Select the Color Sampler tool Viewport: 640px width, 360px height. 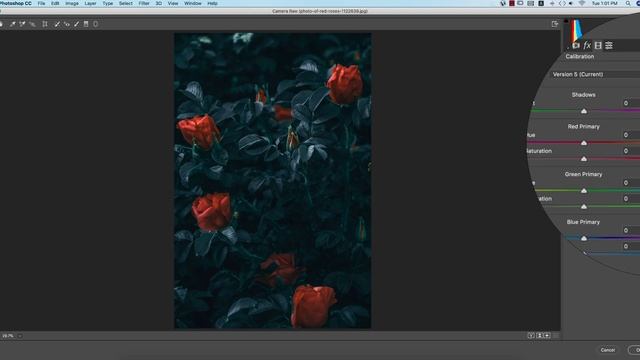(22, 24)
